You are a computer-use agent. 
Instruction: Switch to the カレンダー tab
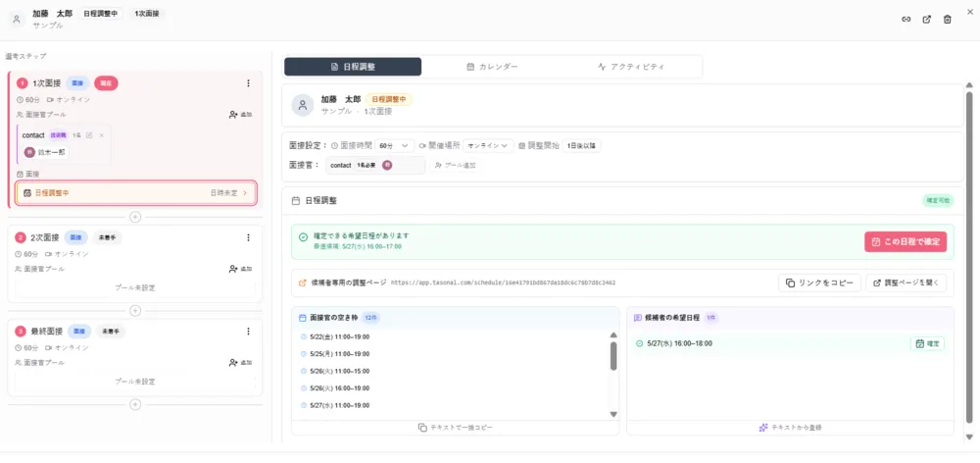tap(493, 67)
